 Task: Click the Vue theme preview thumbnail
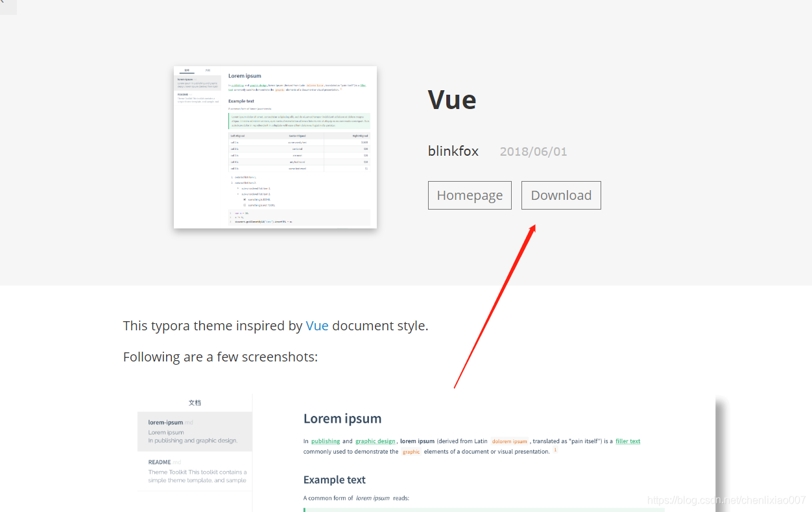click(x=275, y=147)
